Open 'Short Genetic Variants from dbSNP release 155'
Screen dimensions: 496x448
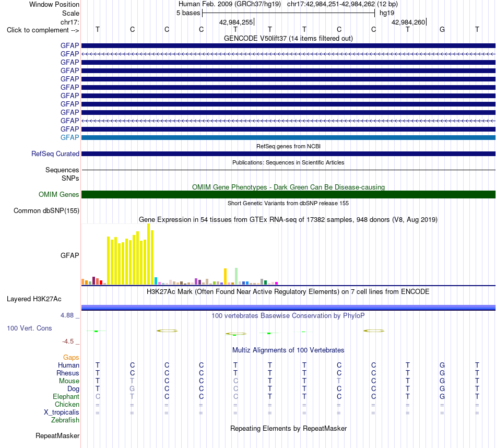click(288, 203)
